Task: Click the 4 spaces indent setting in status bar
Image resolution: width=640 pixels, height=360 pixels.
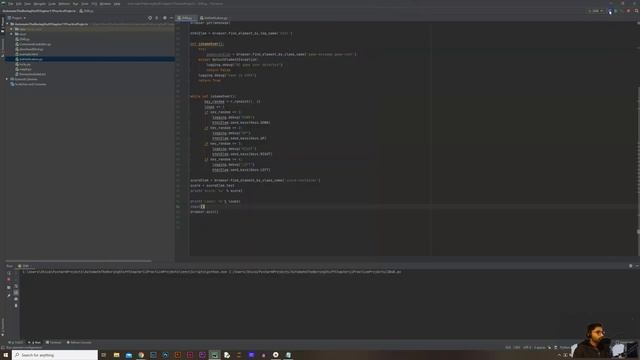Action: click(x=540, y=347)
